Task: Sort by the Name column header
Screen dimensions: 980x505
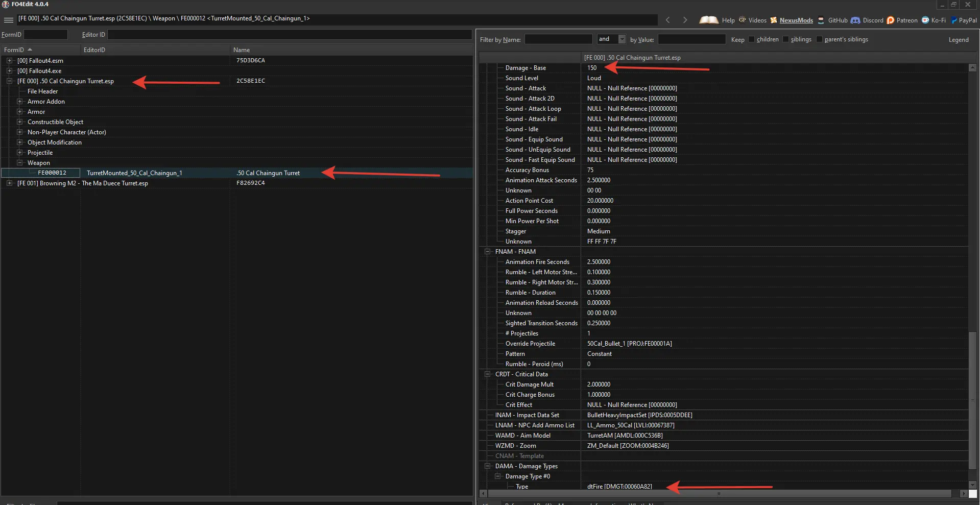Action: (351, 50)
